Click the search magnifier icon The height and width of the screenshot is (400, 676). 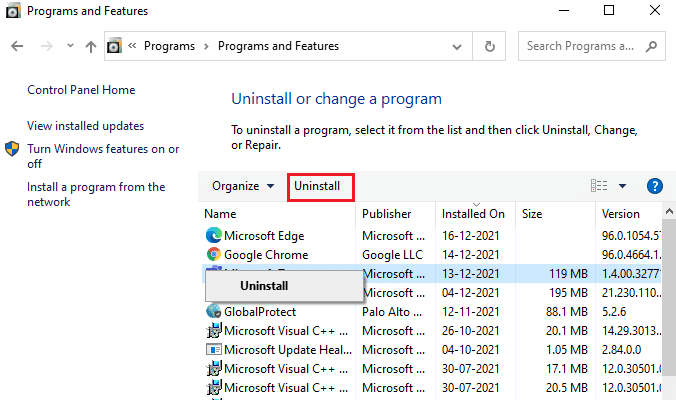coord(651,46)
